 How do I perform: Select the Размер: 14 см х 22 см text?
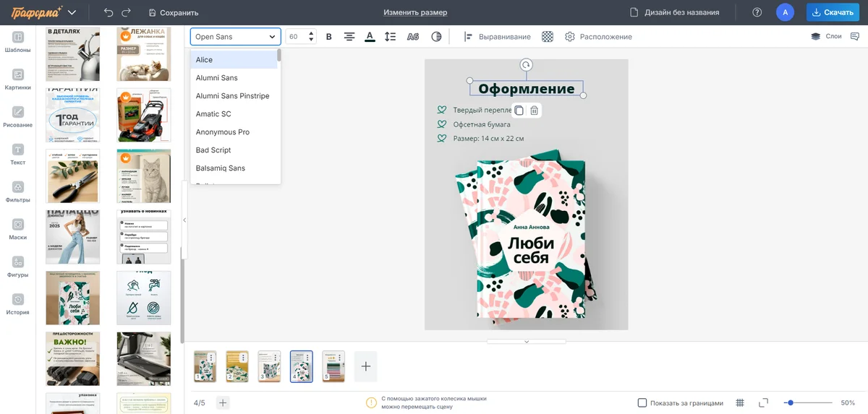pos(488,138)
